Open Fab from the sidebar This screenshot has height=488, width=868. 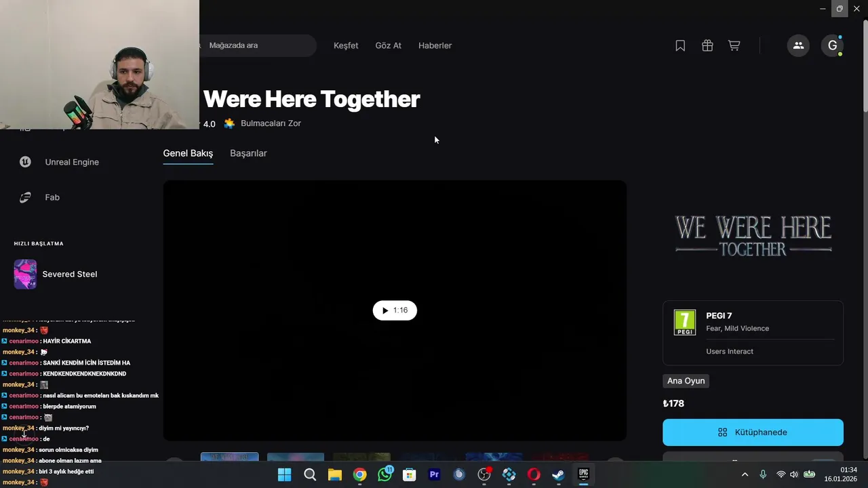coord(52,197)
